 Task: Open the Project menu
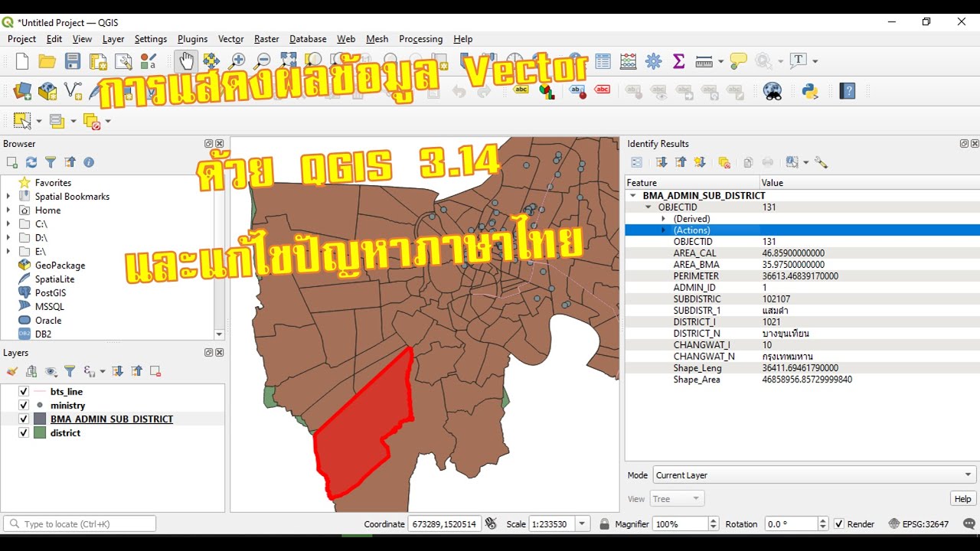(x=21, y=39)
